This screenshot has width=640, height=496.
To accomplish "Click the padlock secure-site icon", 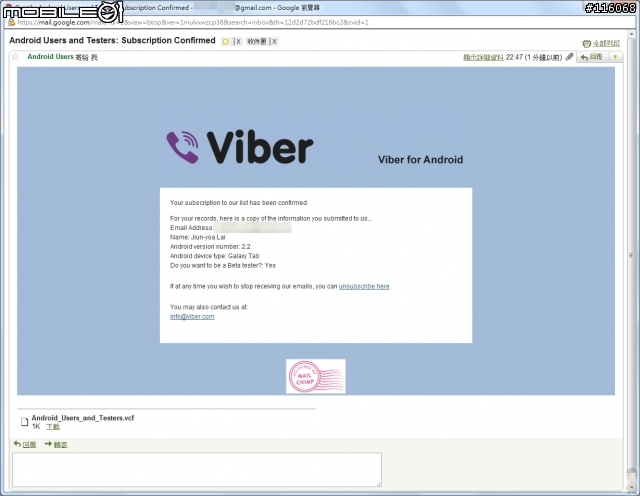I will coord(12,22).
